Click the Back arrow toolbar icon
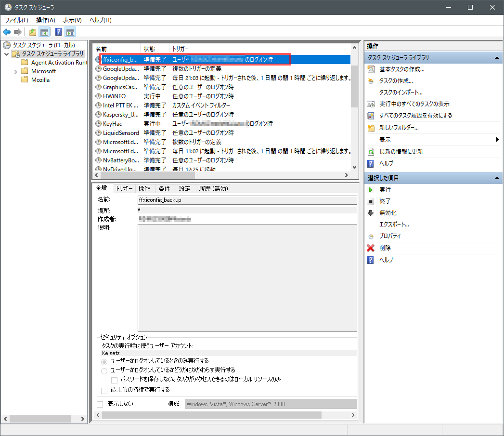Image resolution: width=504 pixels, height=436 pixels. click(7, 32)
